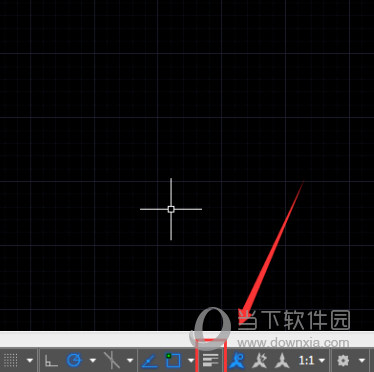Toggle Object snap tracking angle icon
This screenshot has height=372, width=374.
pyautogui.click(x=149, y=361)
